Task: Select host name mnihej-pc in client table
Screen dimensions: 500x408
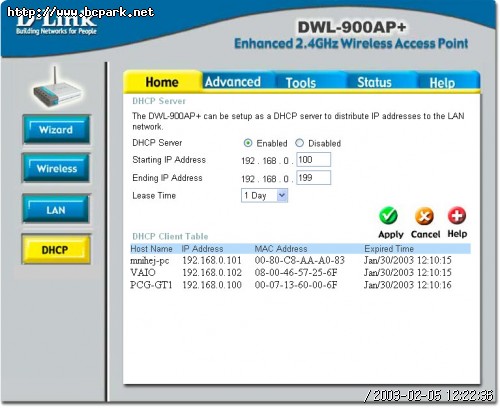Action: click(150, 261)
